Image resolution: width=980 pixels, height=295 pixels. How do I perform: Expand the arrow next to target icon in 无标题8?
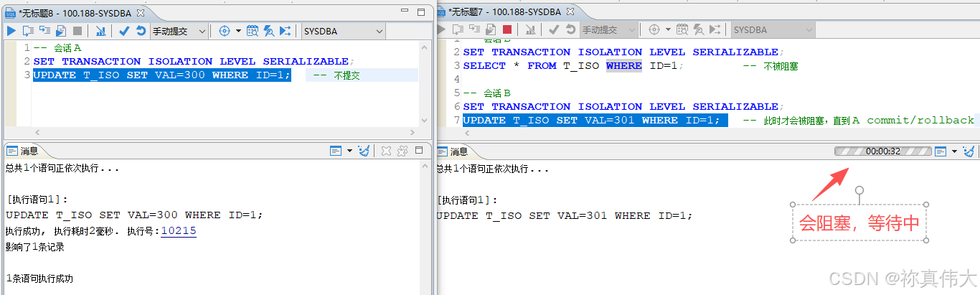[238, 31]
